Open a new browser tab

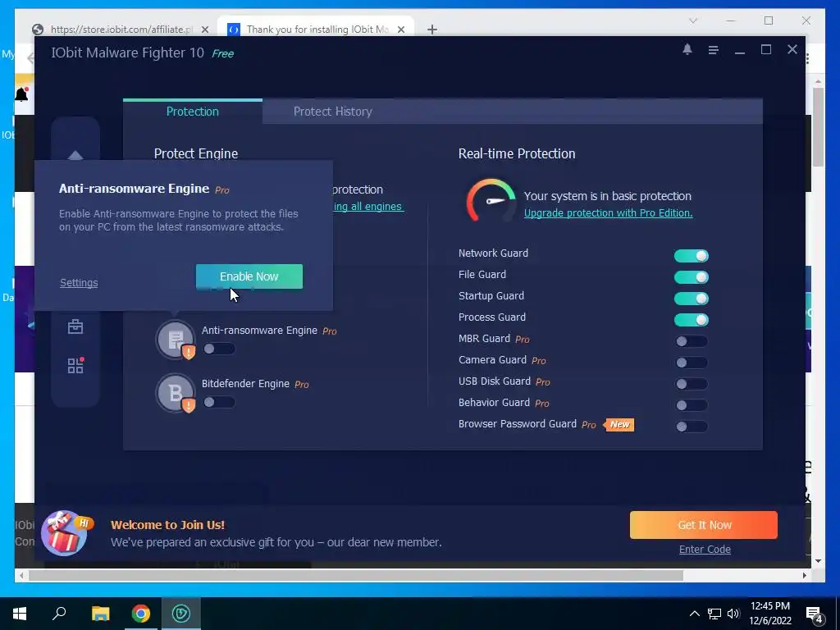click(431, 30)
